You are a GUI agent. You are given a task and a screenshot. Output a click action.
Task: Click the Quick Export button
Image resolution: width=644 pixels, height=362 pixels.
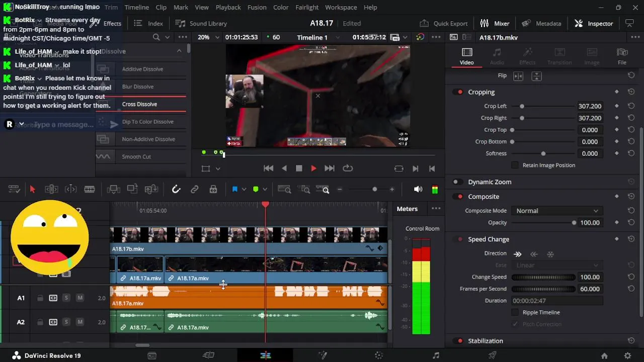point(443,24)
